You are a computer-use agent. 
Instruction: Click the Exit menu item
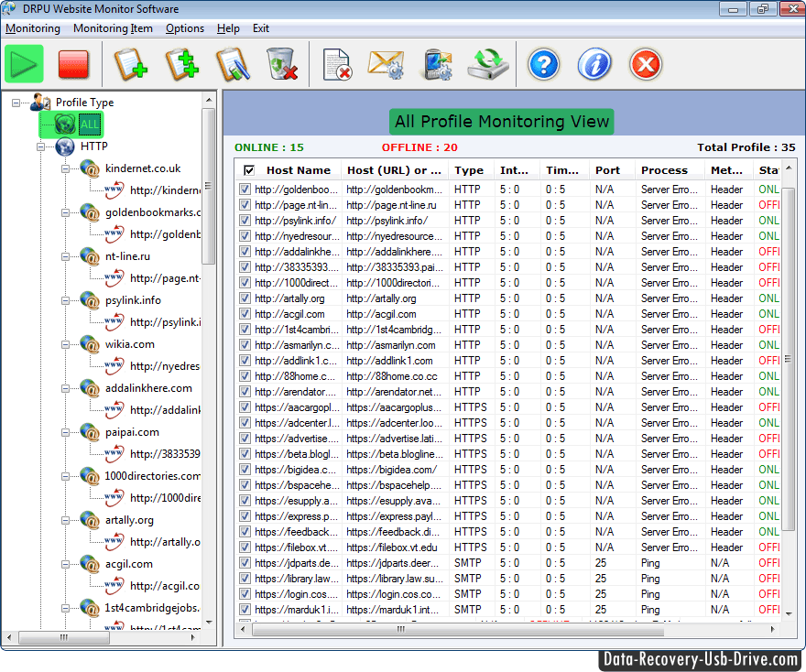[x=261, y=28]
